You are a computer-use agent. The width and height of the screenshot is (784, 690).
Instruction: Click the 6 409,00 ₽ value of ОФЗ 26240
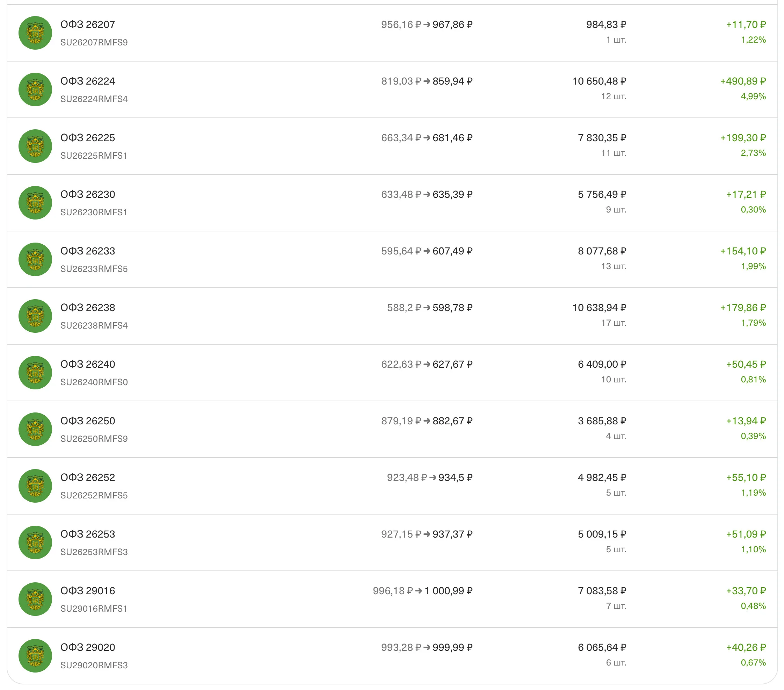coord(602,365)
